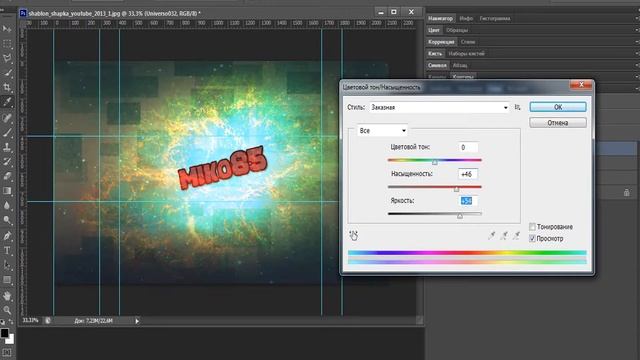Switch to the Инфо tab
Screen dimensions: 640x360
pyautogui.click(x=466, y=18)
